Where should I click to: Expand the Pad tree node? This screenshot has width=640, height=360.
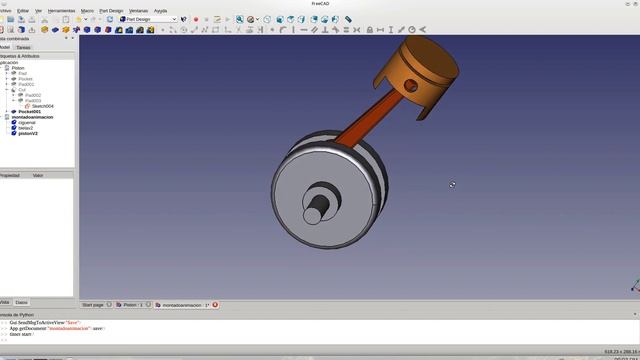tap(7, 73)
